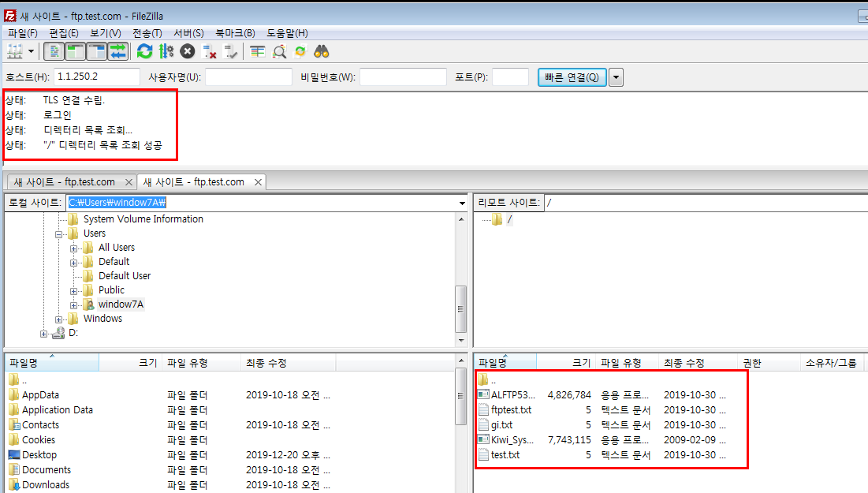
Task: Close the first ftp.test.com tab
Action: tap(129, 181)
